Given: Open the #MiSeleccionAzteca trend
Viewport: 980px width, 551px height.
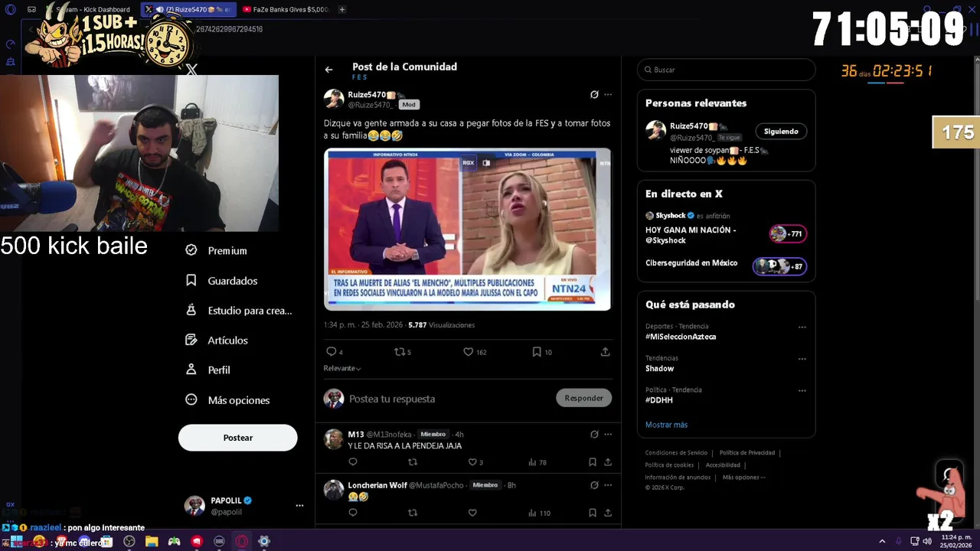Looking at the screenshot, I should coord(681,337).
